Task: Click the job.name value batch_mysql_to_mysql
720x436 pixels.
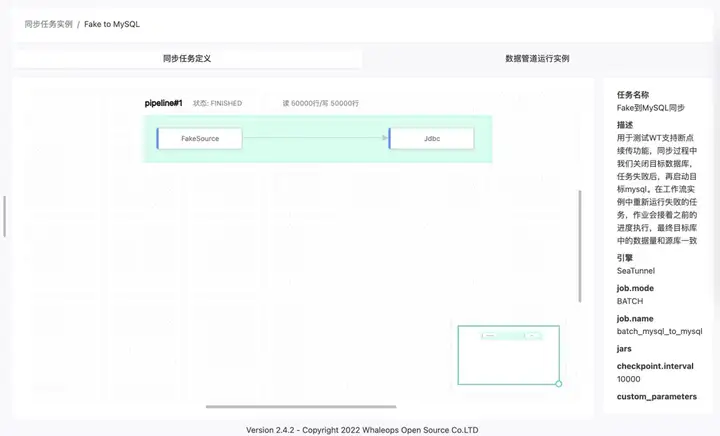Action: pyautogui.click(x=659, y=331)
